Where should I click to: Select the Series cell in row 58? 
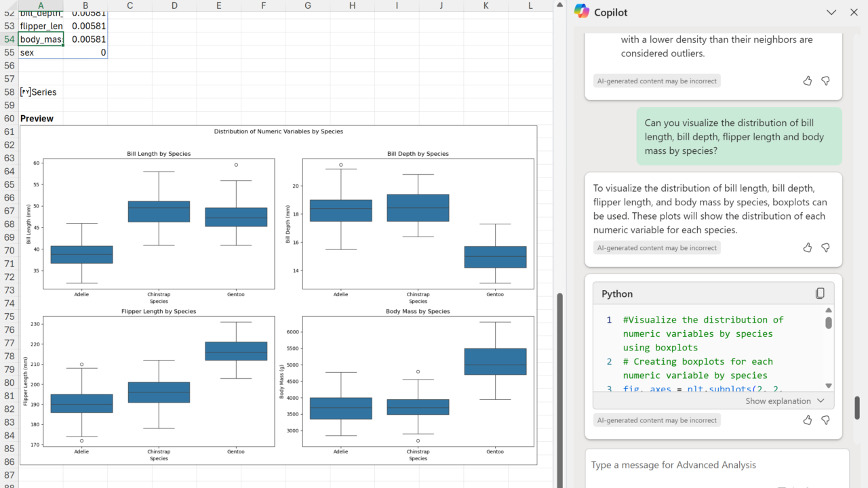tap(41, 92)
